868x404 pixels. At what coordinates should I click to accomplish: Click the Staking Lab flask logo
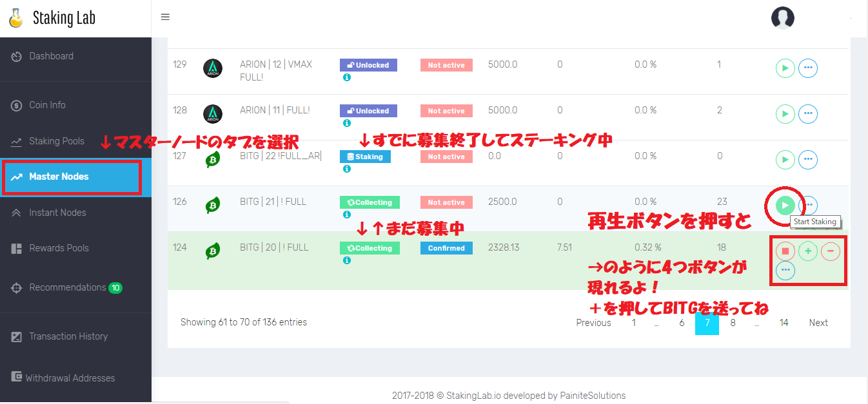(16, 17)
